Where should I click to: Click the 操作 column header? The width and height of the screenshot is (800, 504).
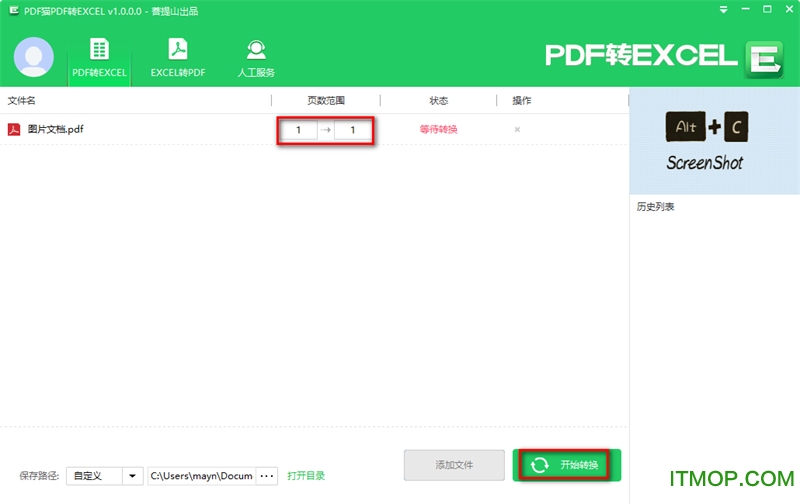point(521,100)
